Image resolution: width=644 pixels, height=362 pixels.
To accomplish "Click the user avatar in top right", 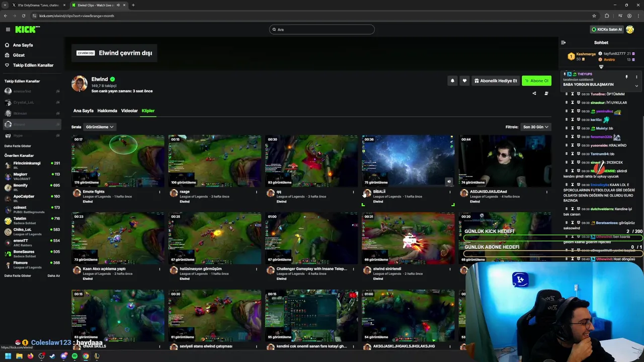I will pos(630,30).
